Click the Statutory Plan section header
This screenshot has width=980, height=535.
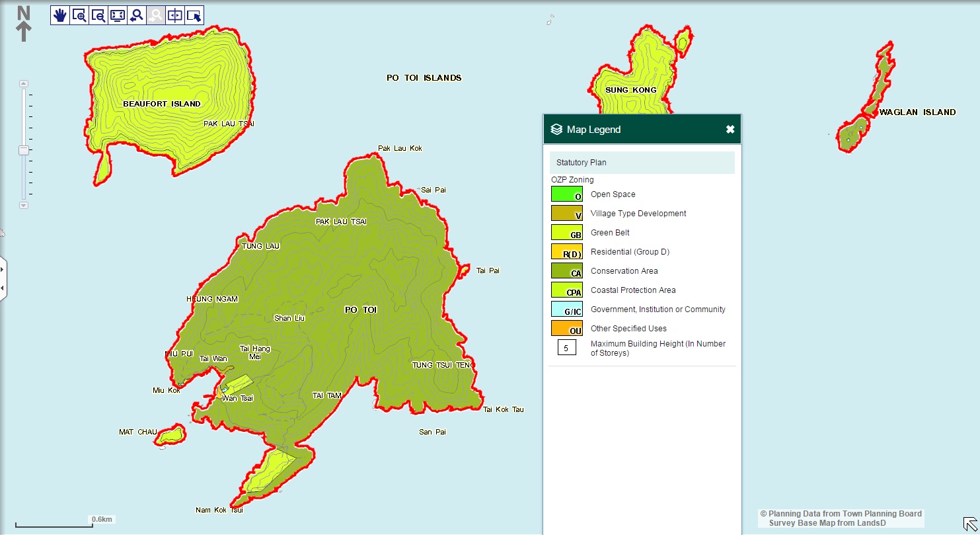click(x=642, y=163)
